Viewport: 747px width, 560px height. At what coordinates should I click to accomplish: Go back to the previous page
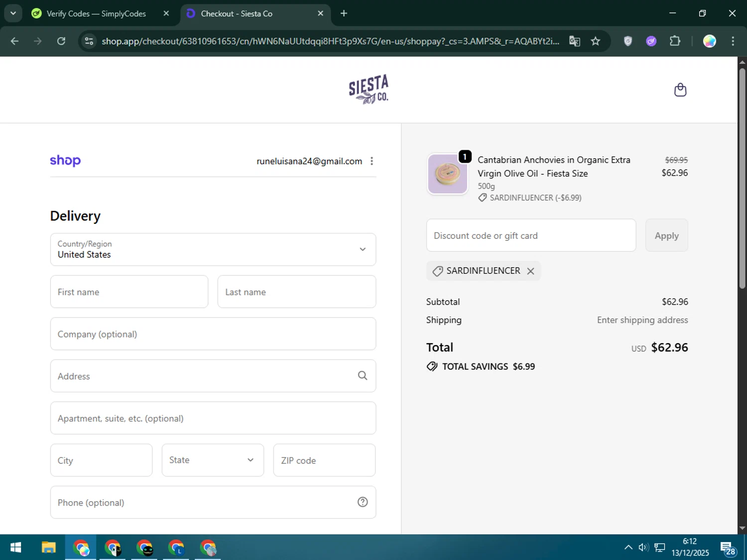tap(14, 41)
